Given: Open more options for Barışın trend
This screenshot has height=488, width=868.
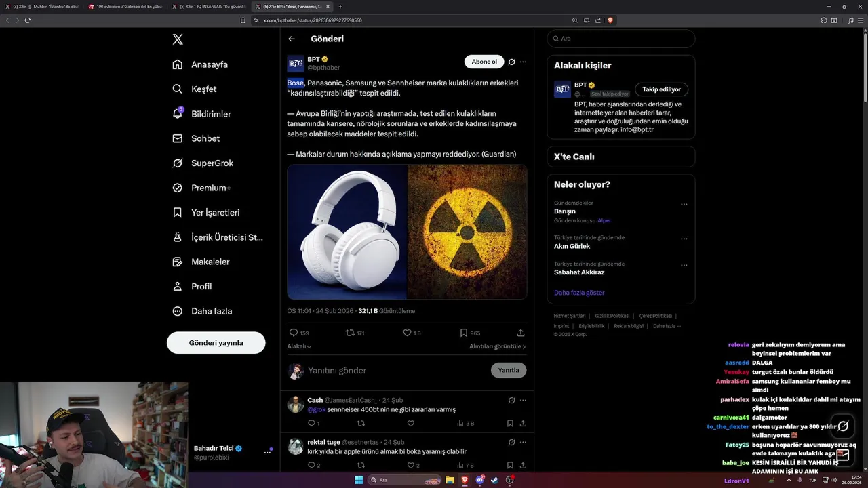Looking at the screenshot, I should click(684, 204).
